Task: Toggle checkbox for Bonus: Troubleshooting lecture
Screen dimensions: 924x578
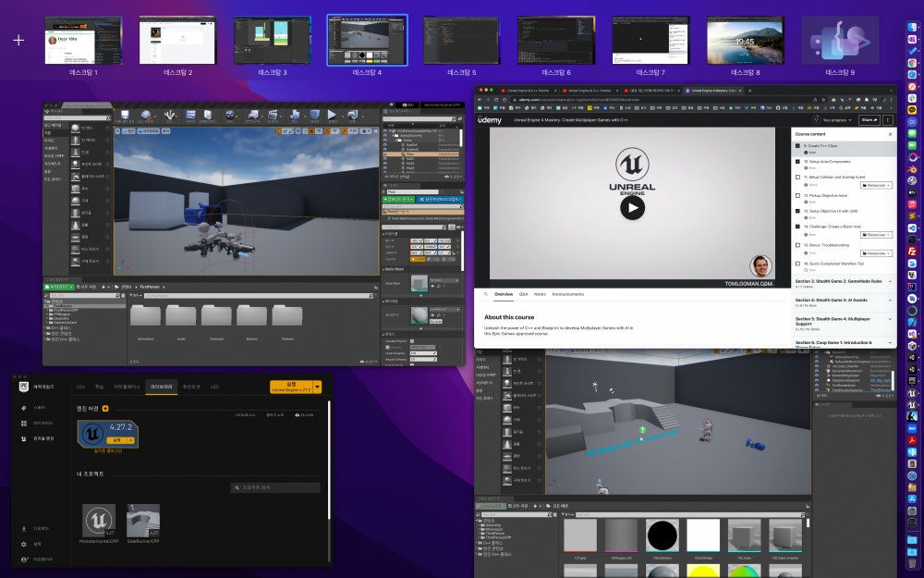Action: (x=798, y=245)
